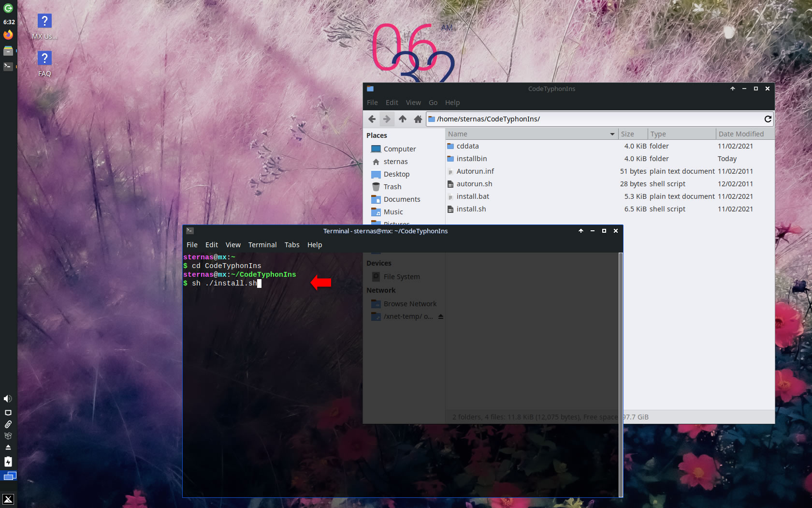Open Trash in Places sidebar
The height and width of the screenshot is (508, 812).
404,187
